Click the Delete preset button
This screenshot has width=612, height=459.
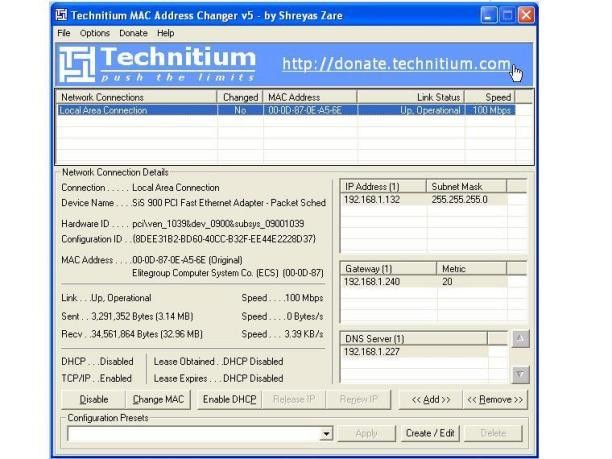(493, 433)
